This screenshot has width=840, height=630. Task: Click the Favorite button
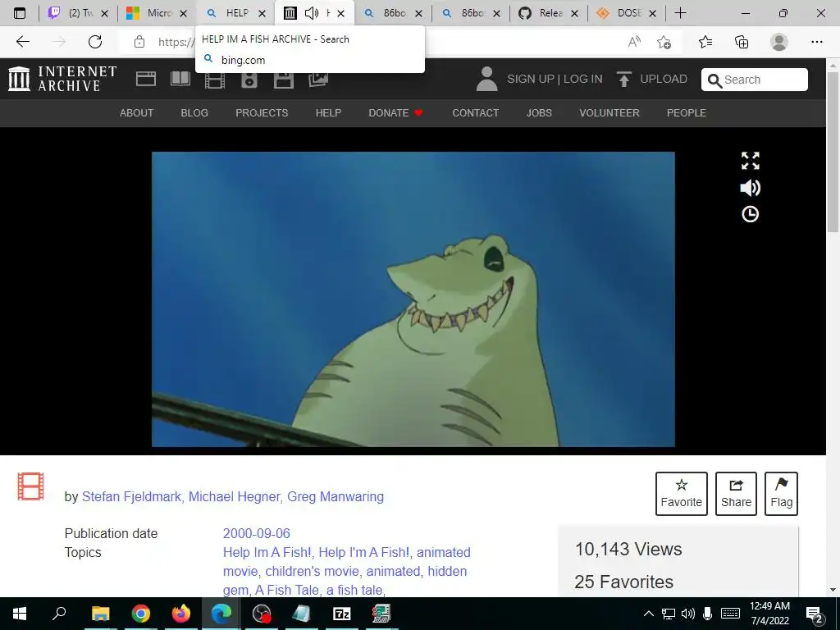click(x=682, y=493)
